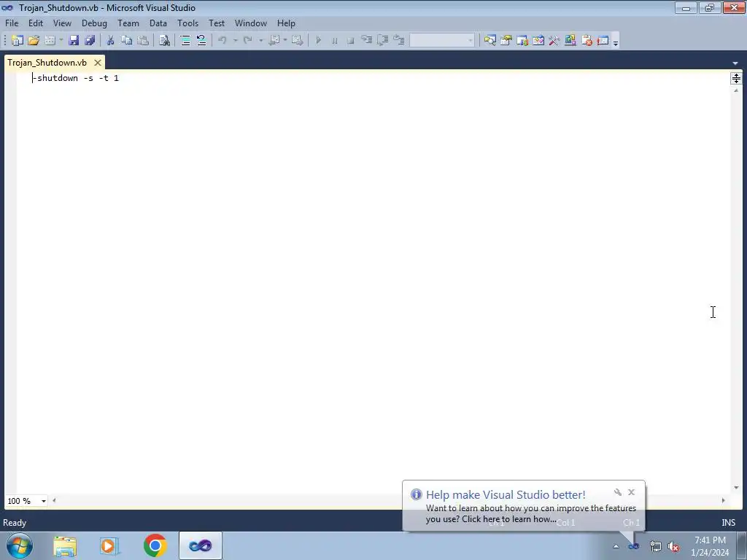Open the Navigate Backward dropdown arrow
This screenshot has width=747, height=560.
pos(285,41)
